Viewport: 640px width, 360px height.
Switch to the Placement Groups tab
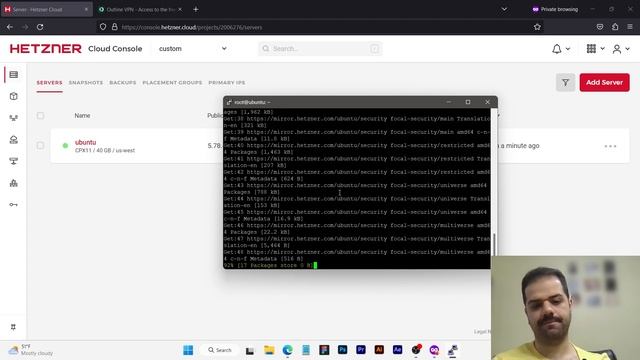coord(172,82)
